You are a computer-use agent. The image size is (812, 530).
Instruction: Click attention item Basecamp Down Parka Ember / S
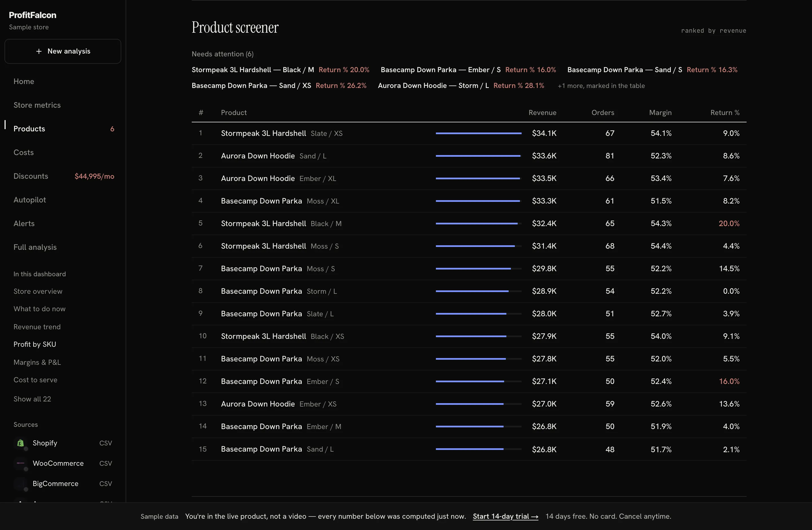468,70
